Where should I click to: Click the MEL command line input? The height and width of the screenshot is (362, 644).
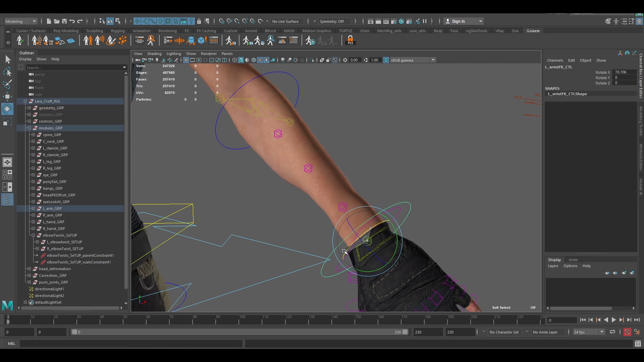(x=131, y=343)
